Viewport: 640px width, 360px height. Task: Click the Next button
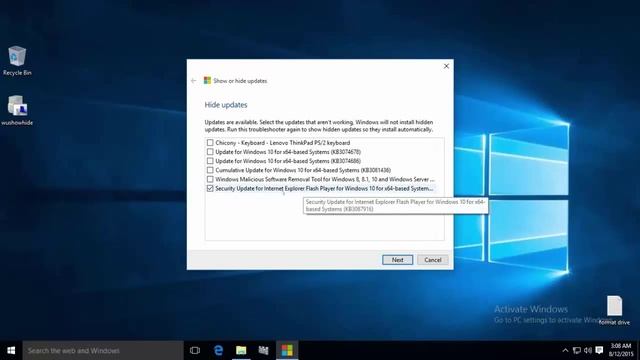pyautogui.click(x=398, y=260)
